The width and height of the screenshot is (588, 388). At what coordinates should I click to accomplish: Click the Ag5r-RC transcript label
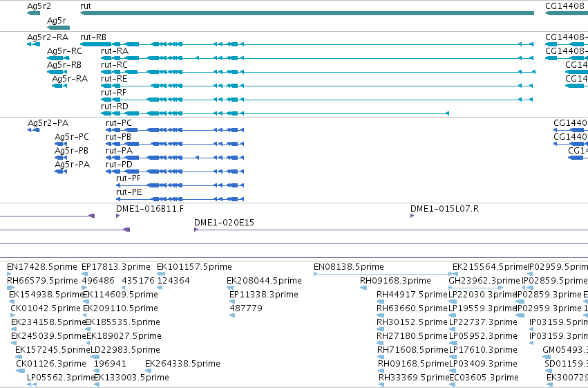point(64,51)
